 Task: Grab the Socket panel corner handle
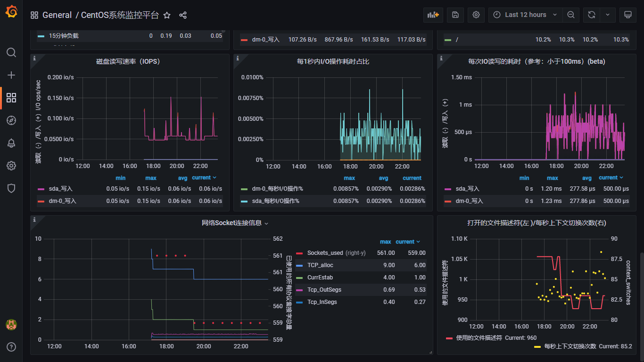[430, 352]
